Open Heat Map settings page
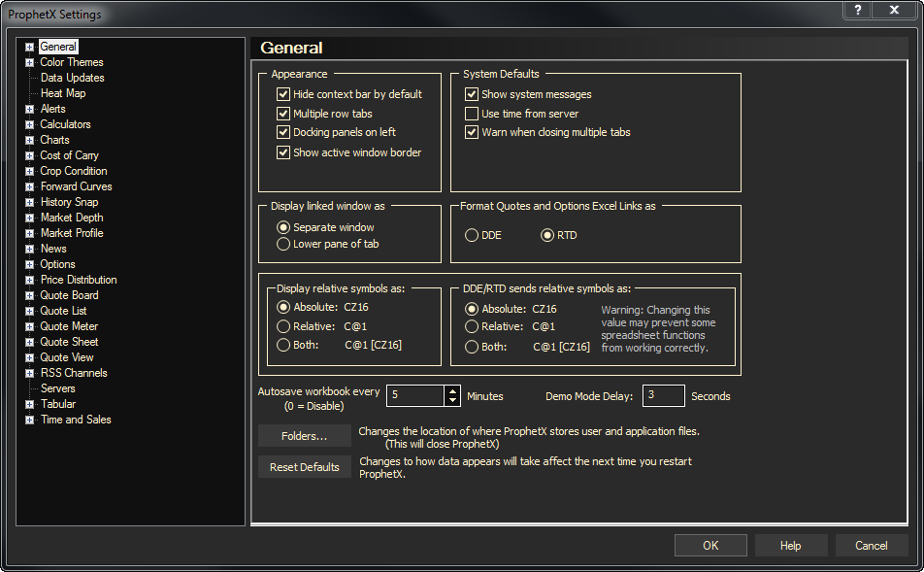Screen dimensions: 924x572 63,93
